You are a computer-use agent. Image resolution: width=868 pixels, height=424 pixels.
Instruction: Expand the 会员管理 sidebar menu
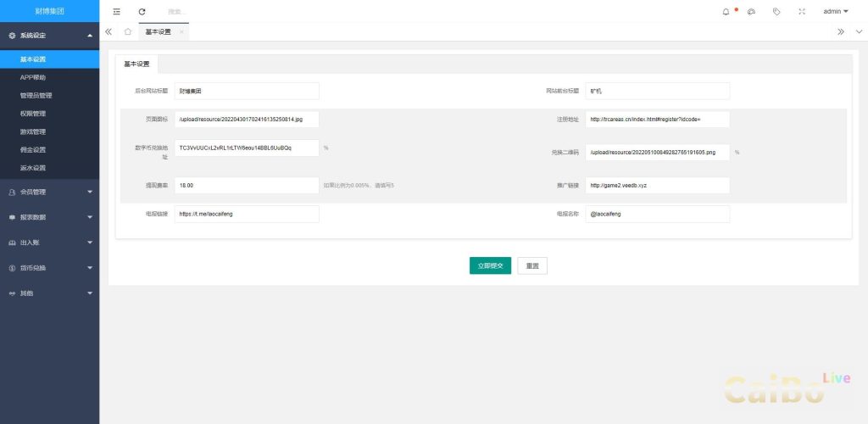[49, 192]
